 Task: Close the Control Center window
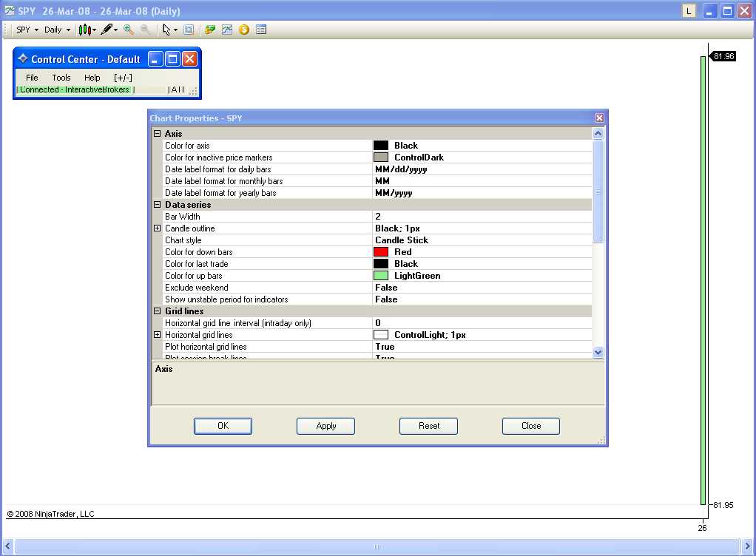(x=190, y=59)
